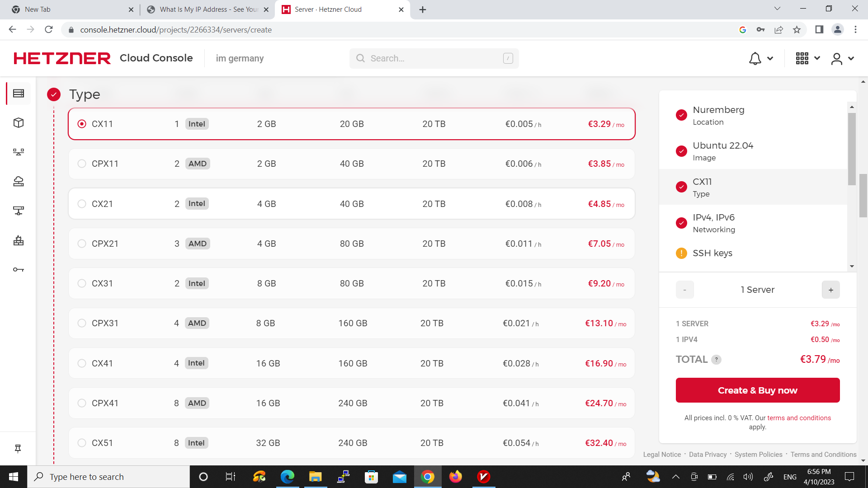The height and width of the screenshot is (488, 868).
Task: Focus the Hetzner search field
Action: pos(434,58)
